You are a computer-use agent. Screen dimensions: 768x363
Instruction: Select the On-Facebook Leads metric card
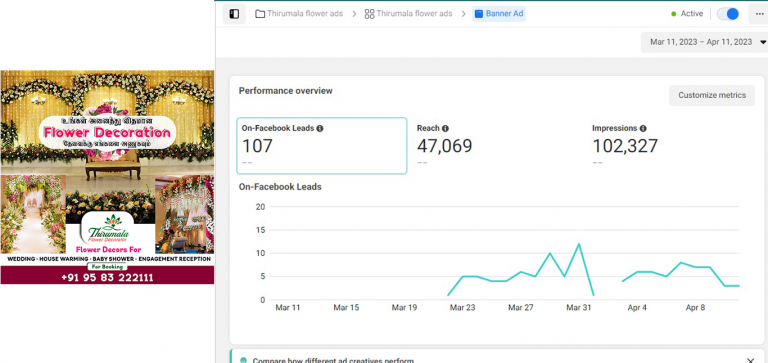click(322, 145)
